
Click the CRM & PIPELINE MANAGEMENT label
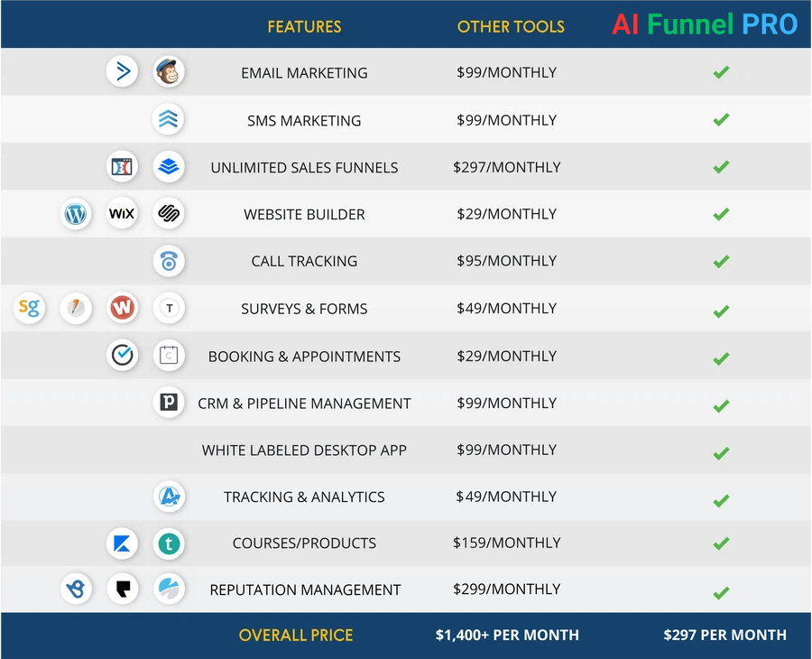[305, 404]
